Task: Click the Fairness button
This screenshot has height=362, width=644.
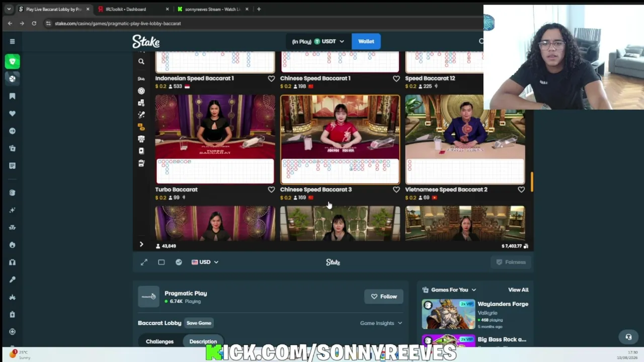Action: pos(511,262)
